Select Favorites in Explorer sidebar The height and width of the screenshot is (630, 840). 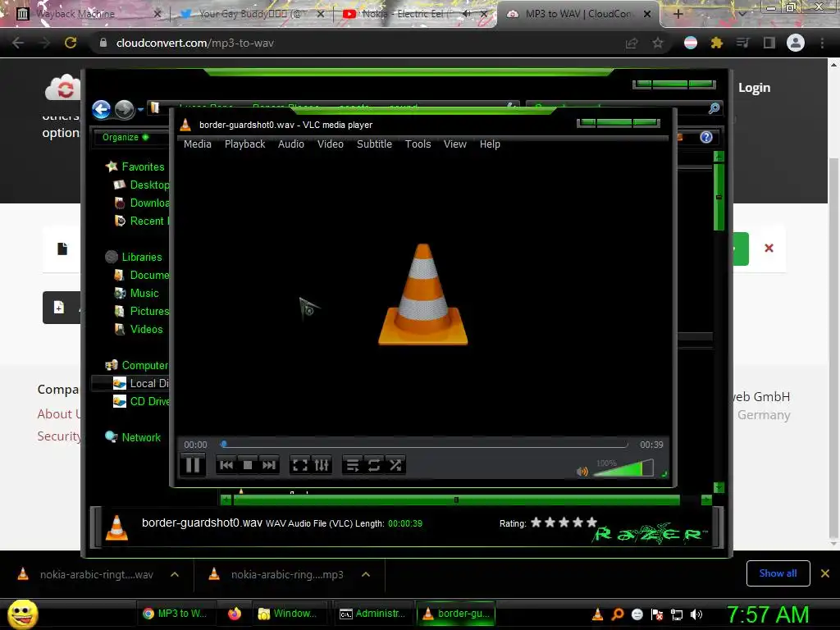(135, 167)
